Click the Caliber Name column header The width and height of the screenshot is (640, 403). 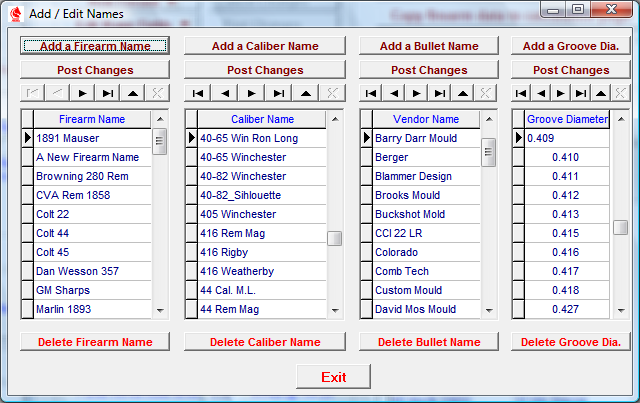pos(262,119)
